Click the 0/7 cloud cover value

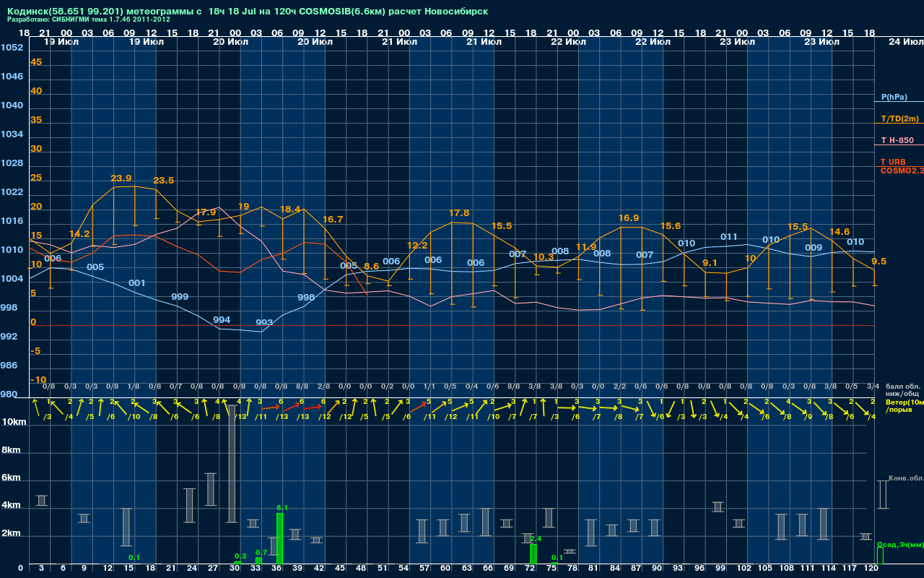[175, 387]
